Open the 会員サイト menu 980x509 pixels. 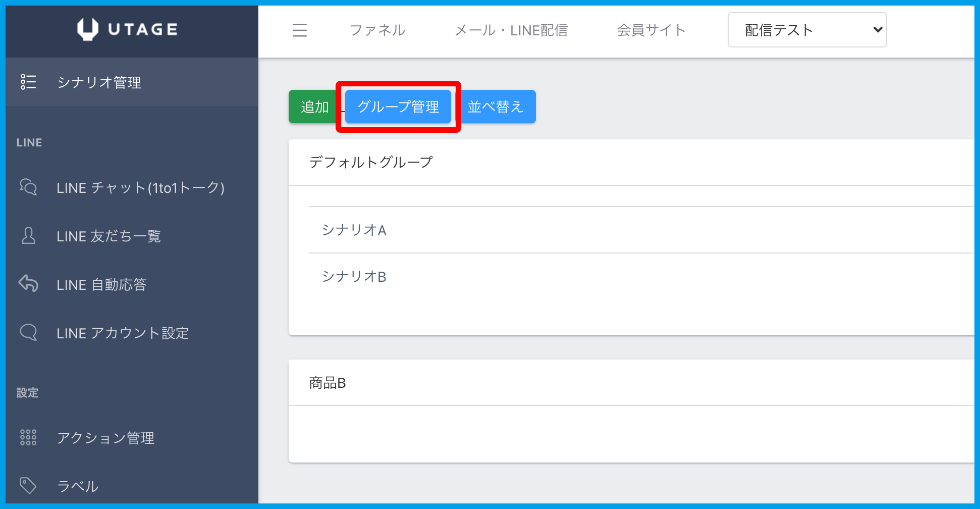click(x=651, y=30)
